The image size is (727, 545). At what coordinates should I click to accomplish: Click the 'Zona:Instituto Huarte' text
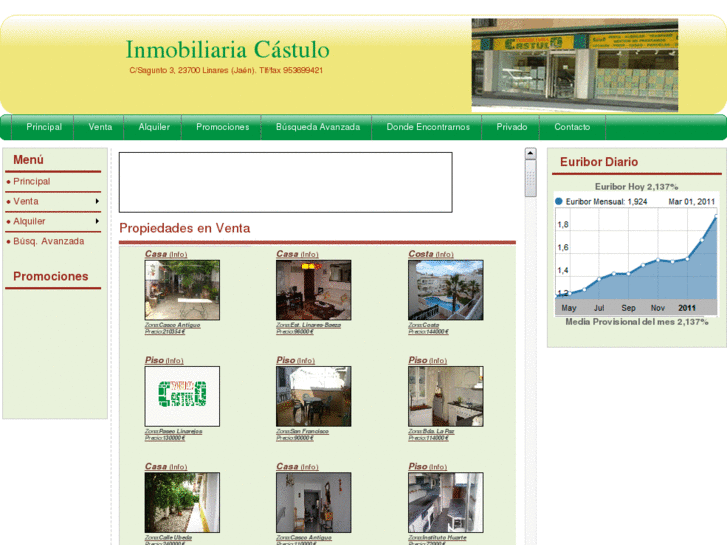pyautogui.click(x=437, y=538)
